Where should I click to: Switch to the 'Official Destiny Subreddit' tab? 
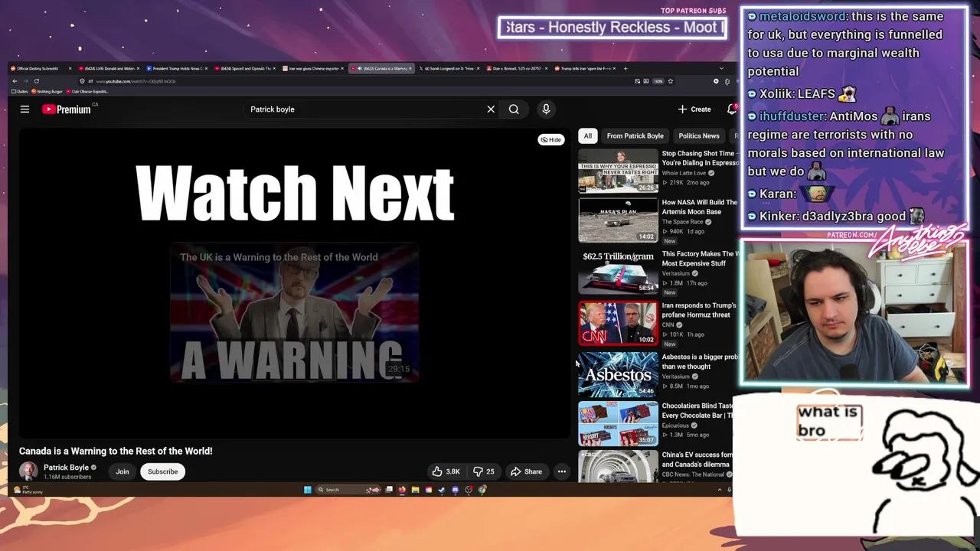click(40, 69)
